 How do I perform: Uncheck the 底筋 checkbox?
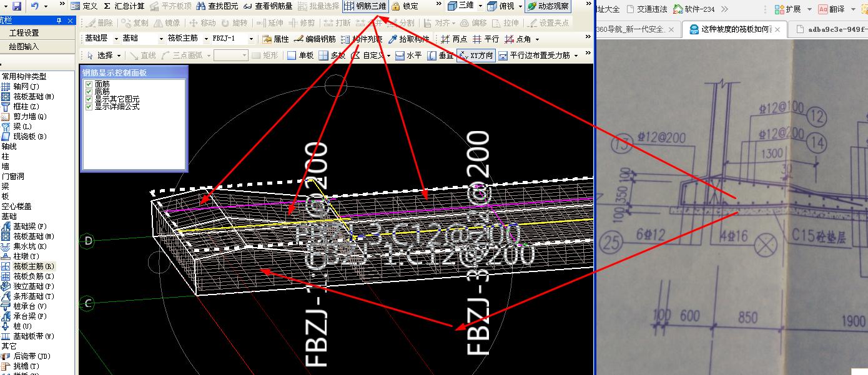click(x=89, y=91)
